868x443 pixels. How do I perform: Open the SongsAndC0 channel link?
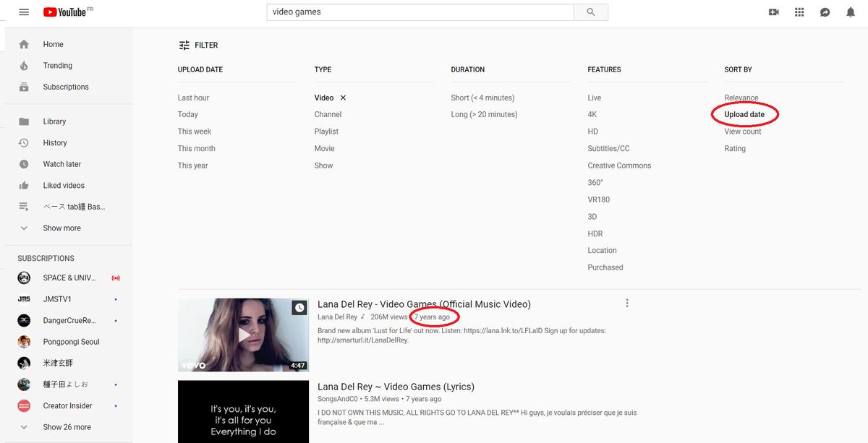(x=338, y=399)
